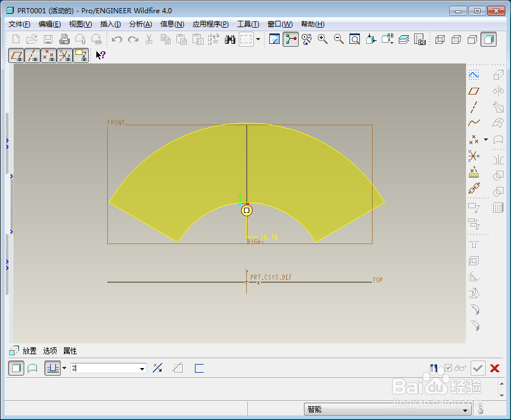
Task: Toggle datum planes display on/off
Action: [16, 55]
